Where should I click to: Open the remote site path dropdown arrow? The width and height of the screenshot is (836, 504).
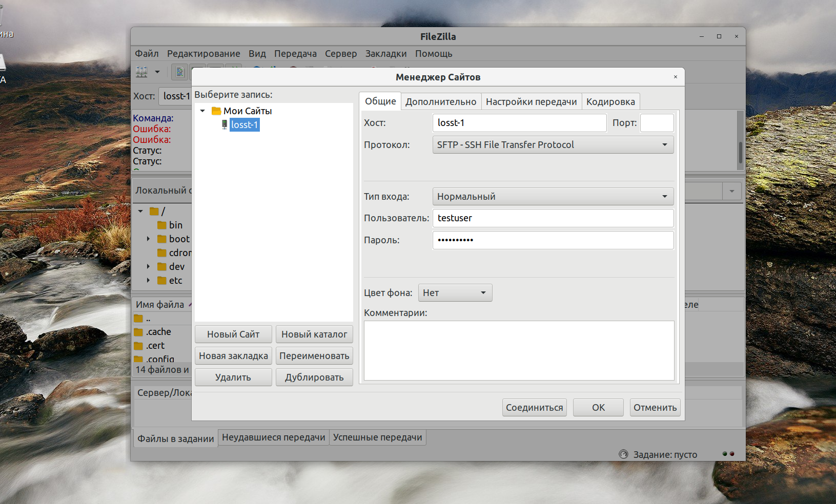pos(732,191)
